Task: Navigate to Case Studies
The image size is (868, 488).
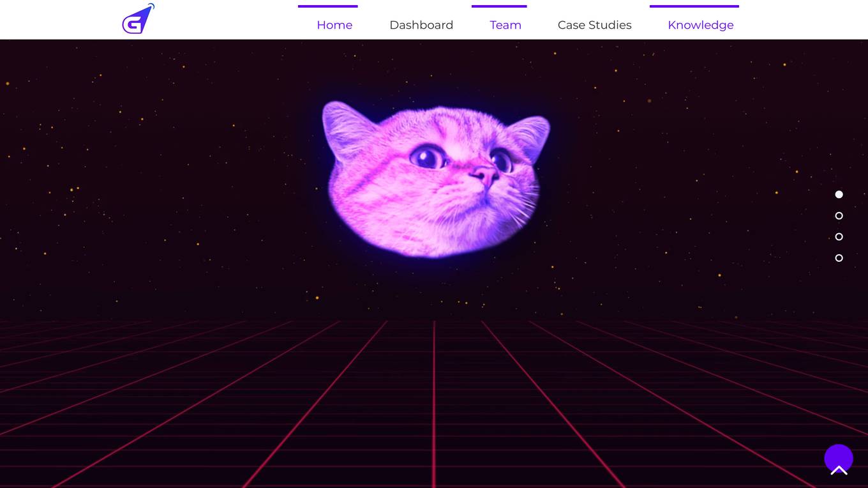Action: pos(595,25)
